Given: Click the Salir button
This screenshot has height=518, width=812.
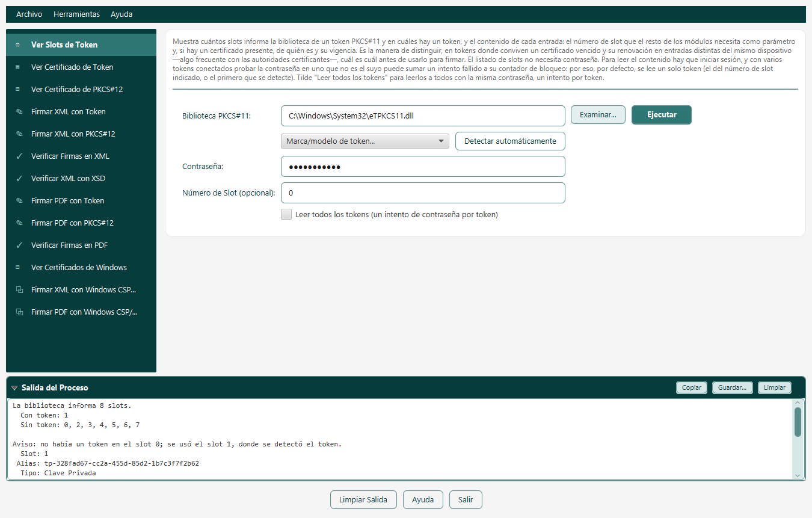Looking at the screenshot, I should point(466,500).
